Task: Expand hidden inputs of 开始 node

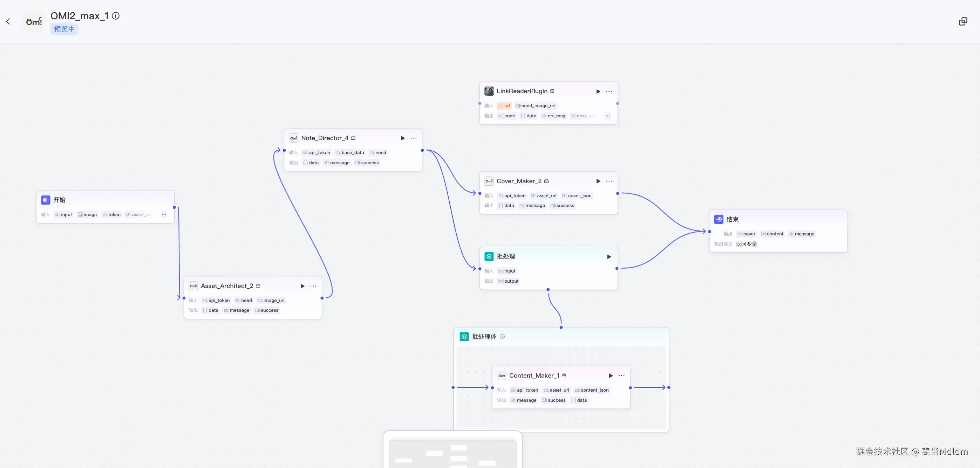Action: coord(164,215)
